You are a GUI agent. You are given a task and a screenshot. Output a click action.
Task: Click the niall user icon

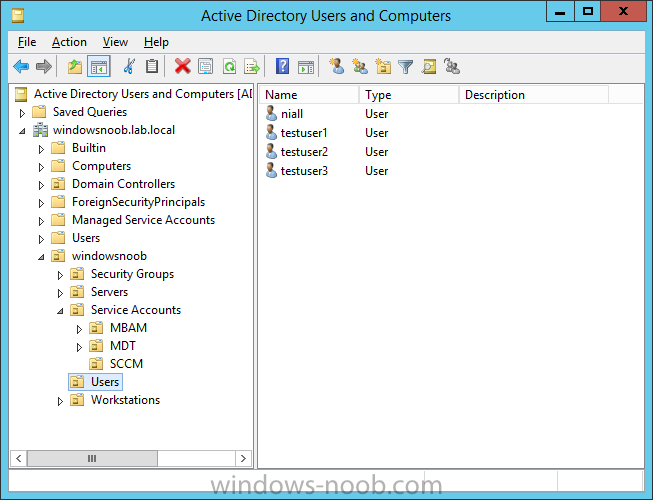coord(272,113)
